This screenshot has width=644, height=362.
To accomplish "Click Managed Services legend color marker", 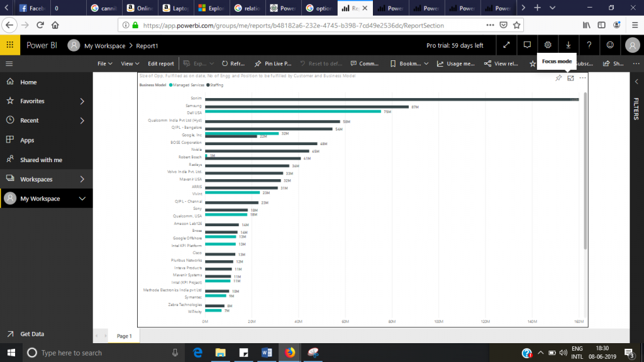I will 171,85.
